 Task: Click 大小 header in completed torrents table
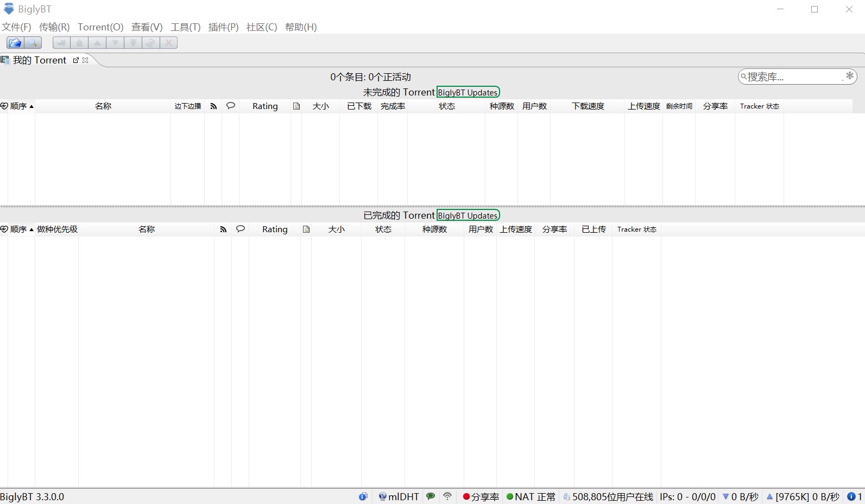tap(337, 229)
